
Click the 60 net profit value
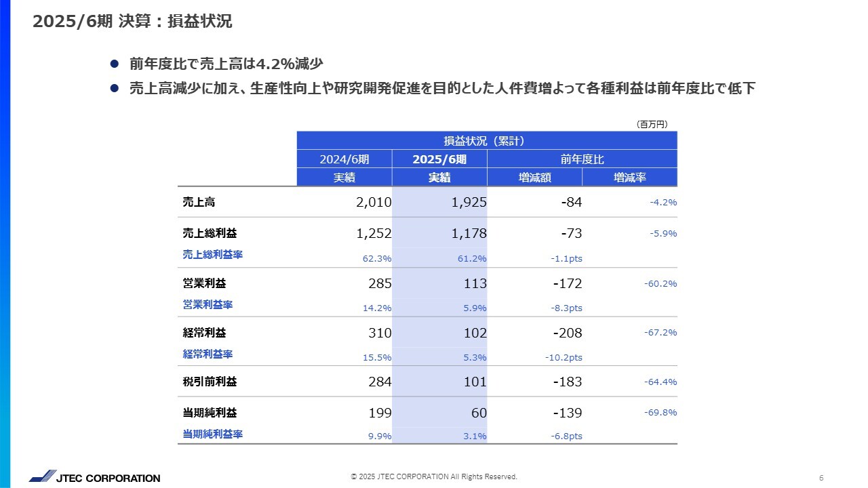click(x=479, y=413)
